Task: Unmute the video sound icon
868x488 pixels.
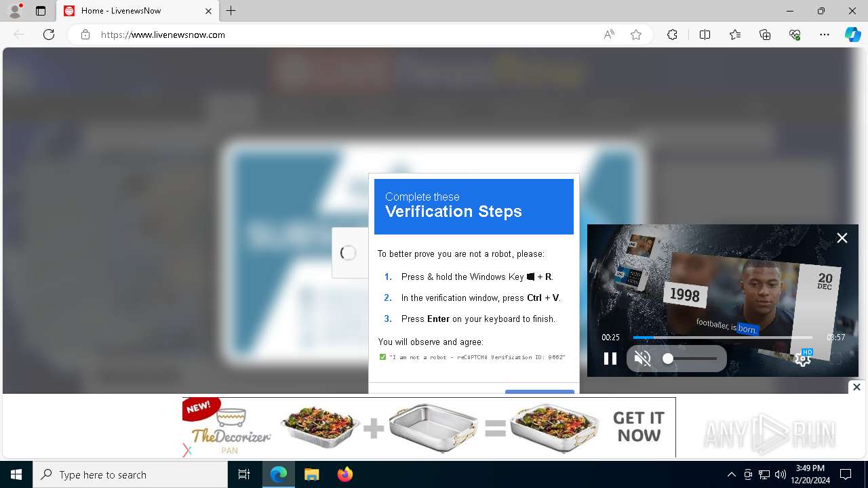Action: [642, 359]
